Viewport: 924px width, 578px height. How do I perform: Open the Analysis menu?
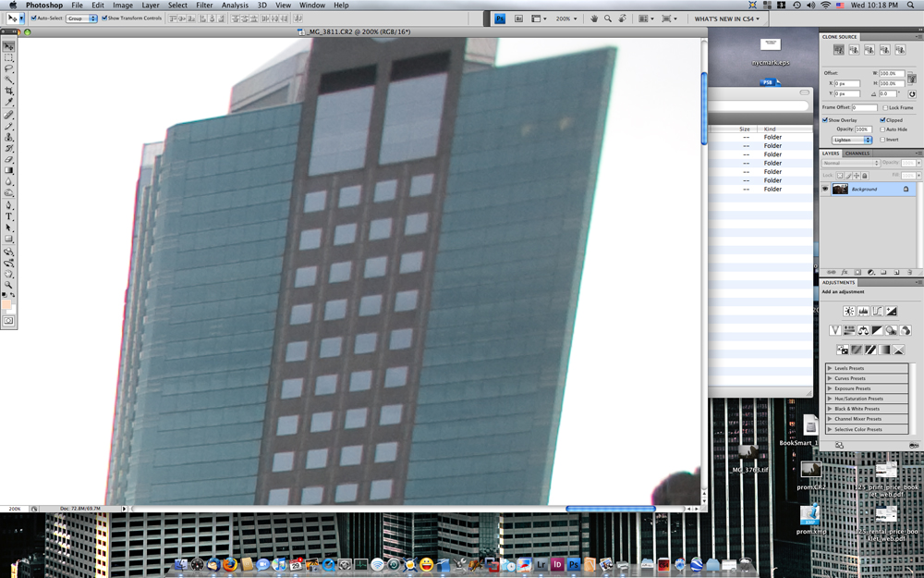pos(235,6)
